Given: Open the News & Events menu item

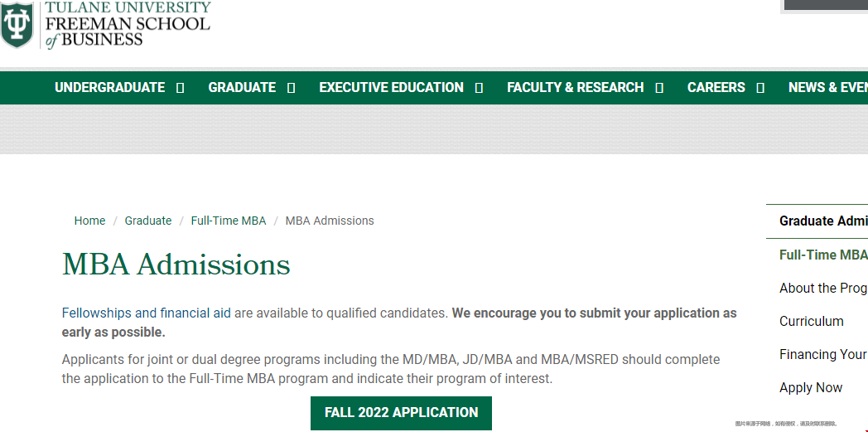Looking at the screenshot, I should 828,88.
